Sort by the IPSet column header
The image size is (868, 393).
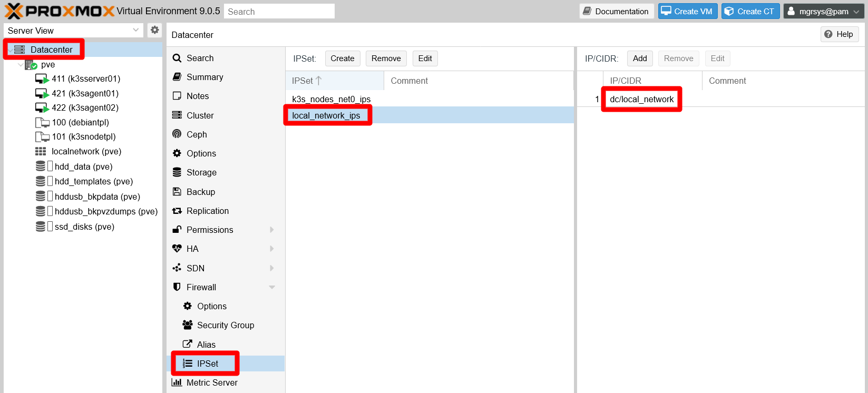(335, 81)
